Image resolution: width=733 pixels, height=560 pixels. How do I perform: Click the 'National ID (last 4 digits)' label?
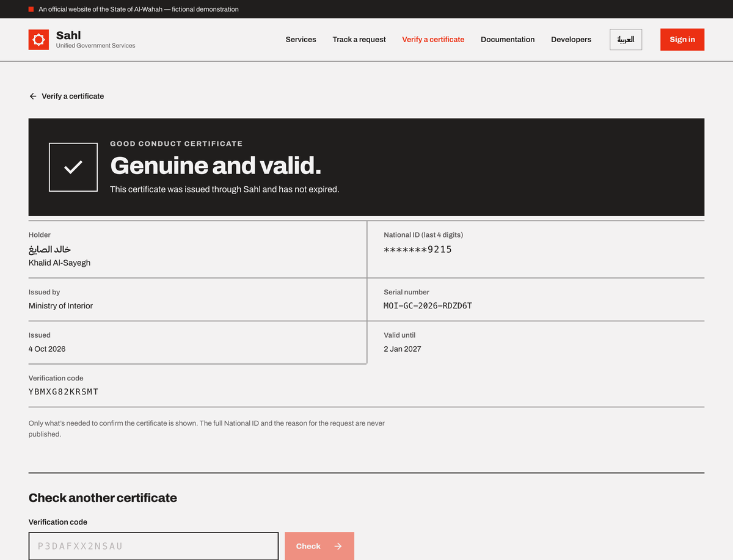pos(423,235)
